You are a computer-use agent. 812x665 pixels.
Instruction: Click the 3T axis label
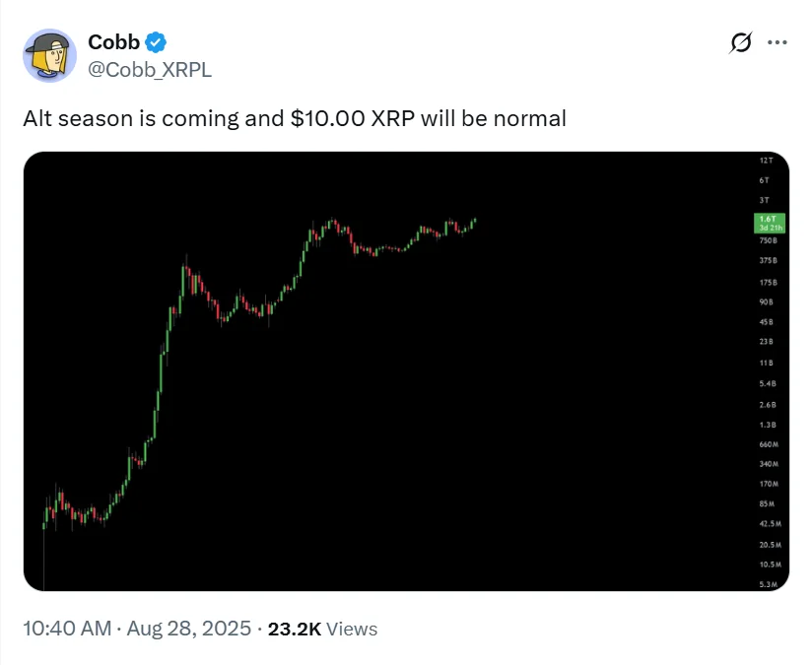(x=765, y=200)
